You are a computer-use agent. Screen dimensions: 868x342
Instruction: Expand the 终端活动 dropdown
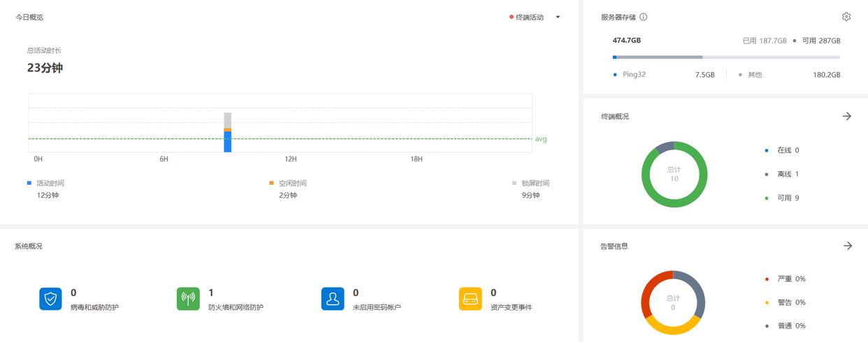coord(557,17)
